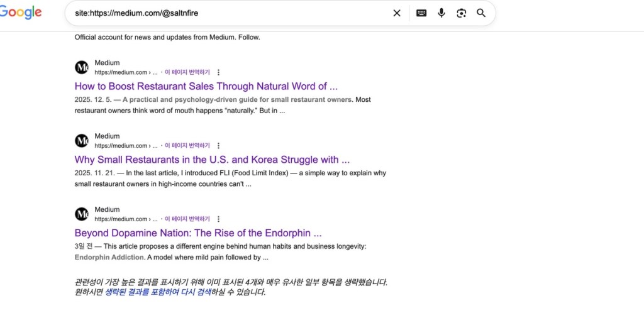Click the Google logo
Screen dimensions: 644x323
[x=20, y=13]
